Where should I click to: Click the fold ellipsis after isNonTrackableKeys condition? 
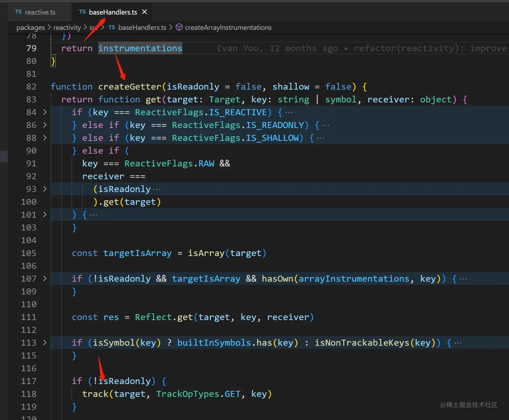(x=458, y=343)
